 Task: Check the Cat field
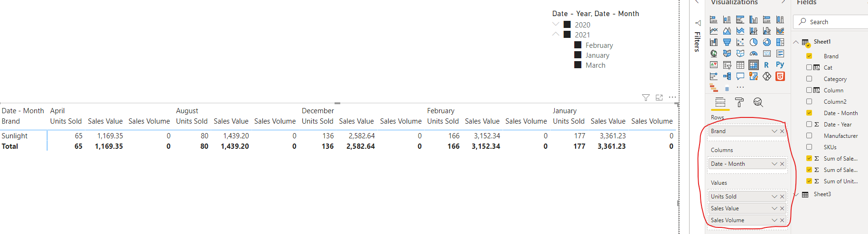[809, 67]
